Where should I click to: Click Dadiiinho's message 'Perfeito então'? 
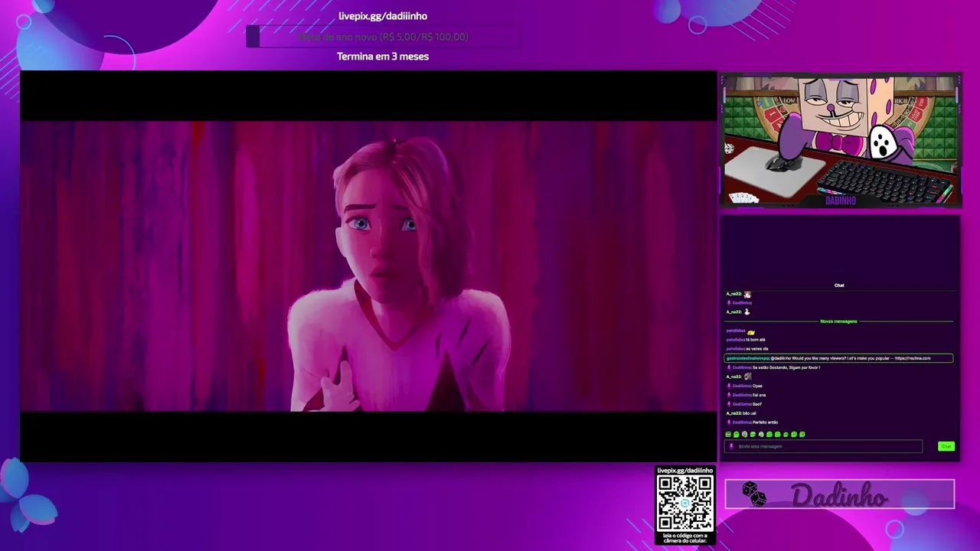[765, 422]
